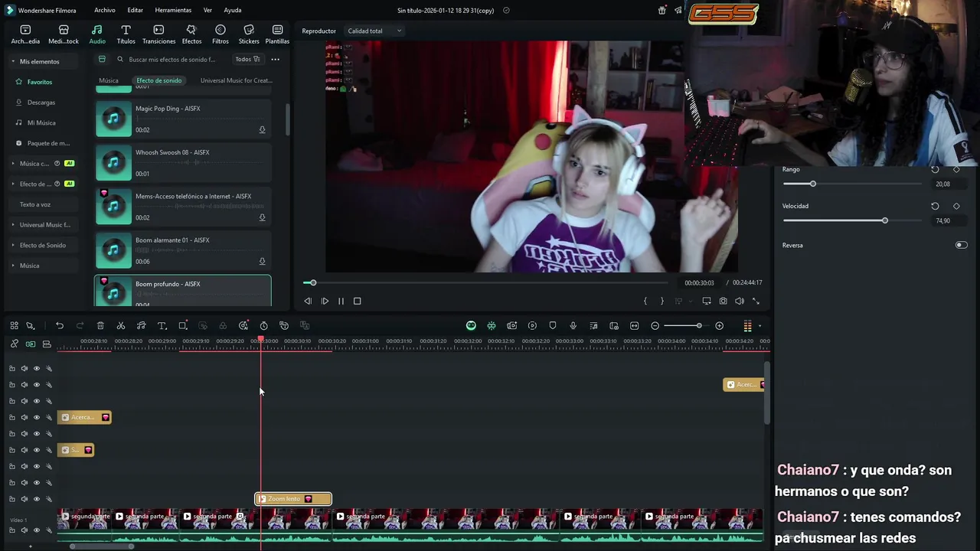980x551 pixels.
Task: Select Favoritos in the sidebar
Action: tap(40, 82)
